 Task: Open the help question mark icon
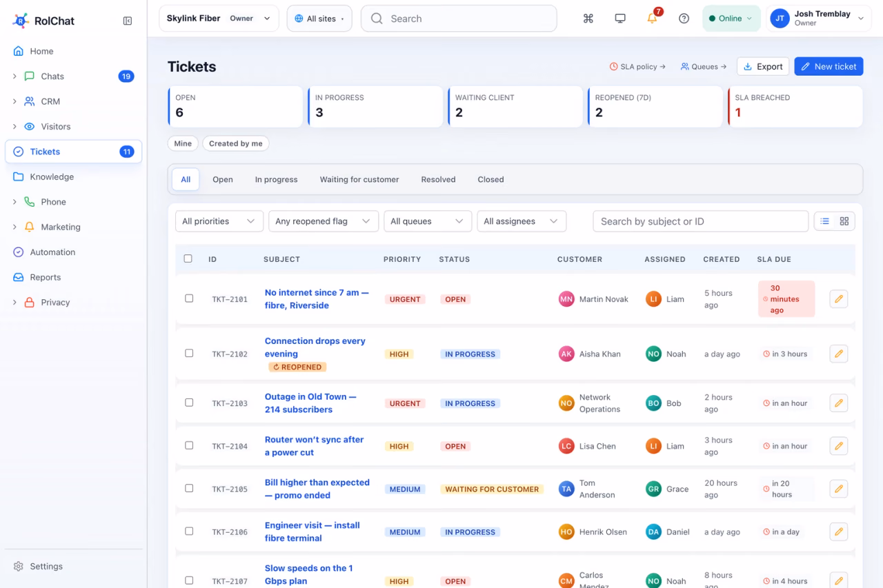pos(684,19)
